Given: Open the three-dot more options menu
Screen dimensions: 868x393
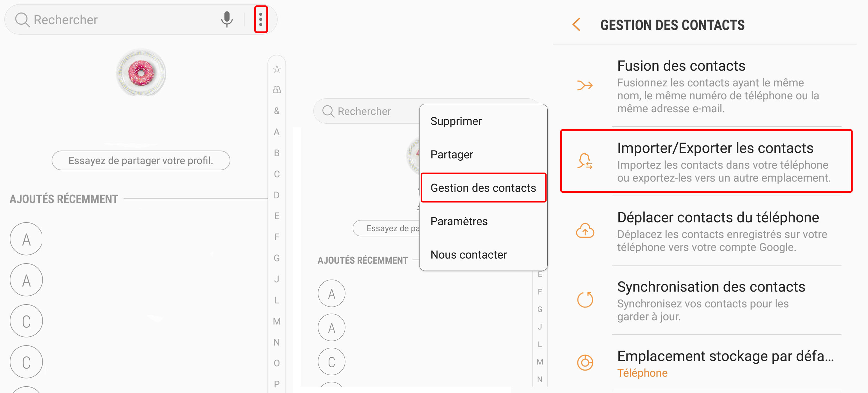Looking at the screenshot, I should (260, 20).
